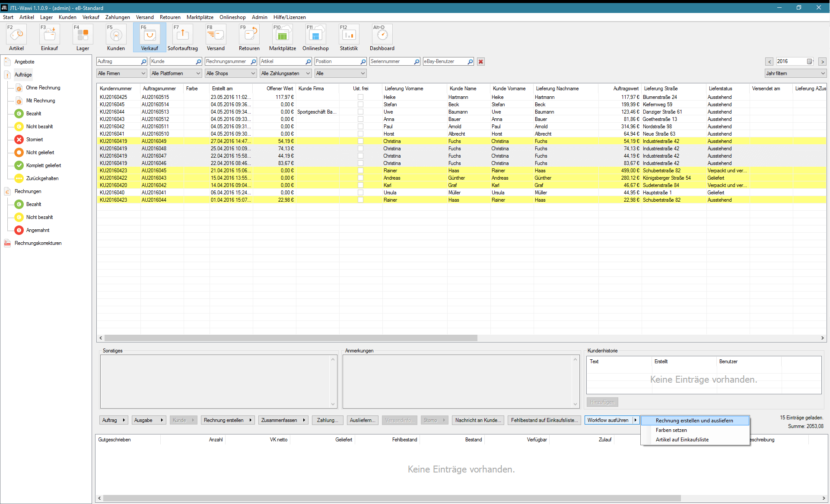Select the Storniert filter in the sidebar

(34, 139)
